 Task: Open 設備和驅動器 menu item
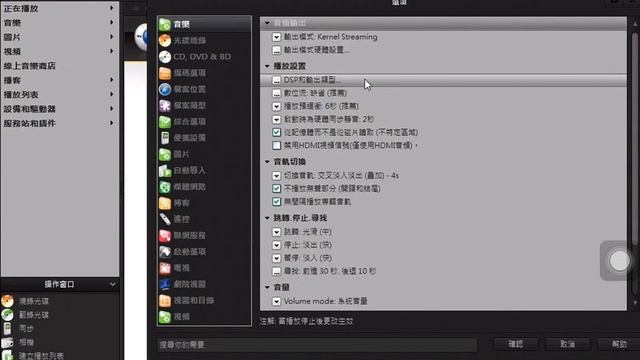click(60, 109)
